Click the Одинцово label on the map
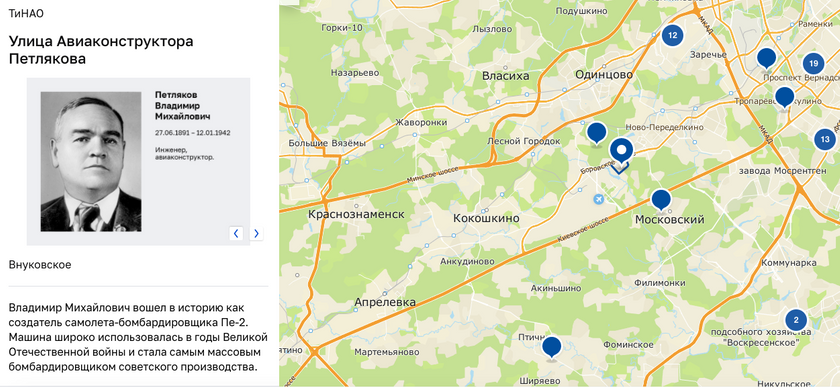Screen dimensions: 840x387 604,75
